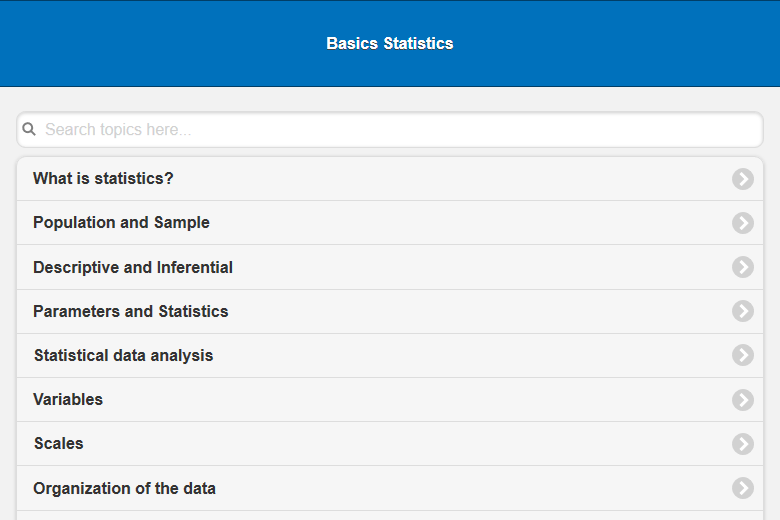Open the What is statistics? topic
Image resolution: width=780 pixels, height=520 pixels.
[x=103, y=179]
